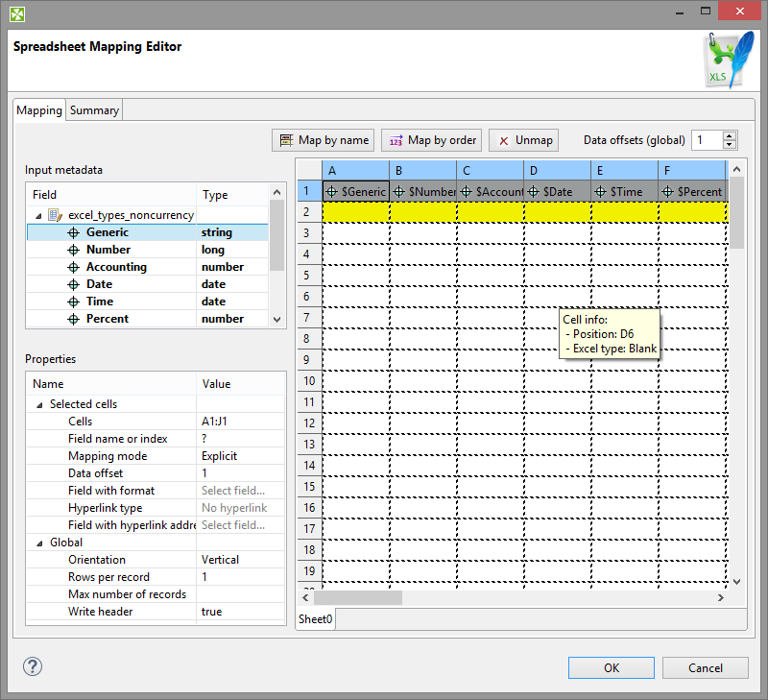Screen dimensions: 768x700
Task: Click the Map by name icon
Action: point(286,140)
